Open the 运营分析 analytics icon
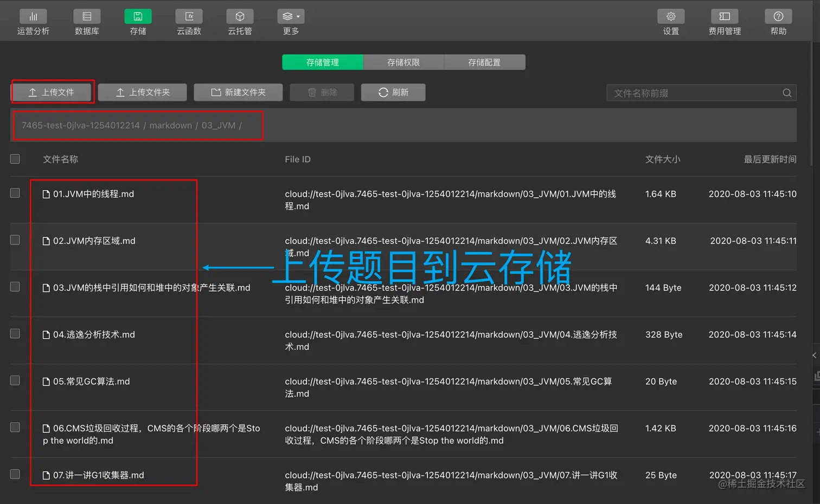Viewport: 820px width, 504px height. tap(33, 16)
